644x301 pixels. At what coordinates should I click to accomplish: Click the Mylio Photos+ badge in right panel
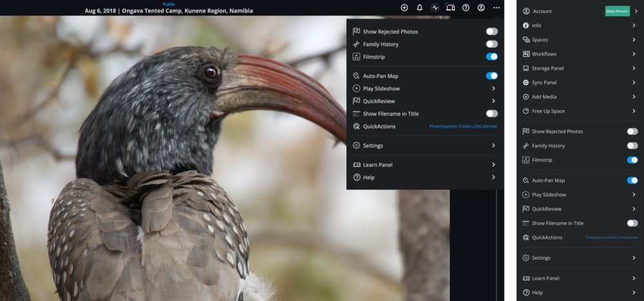618,11
